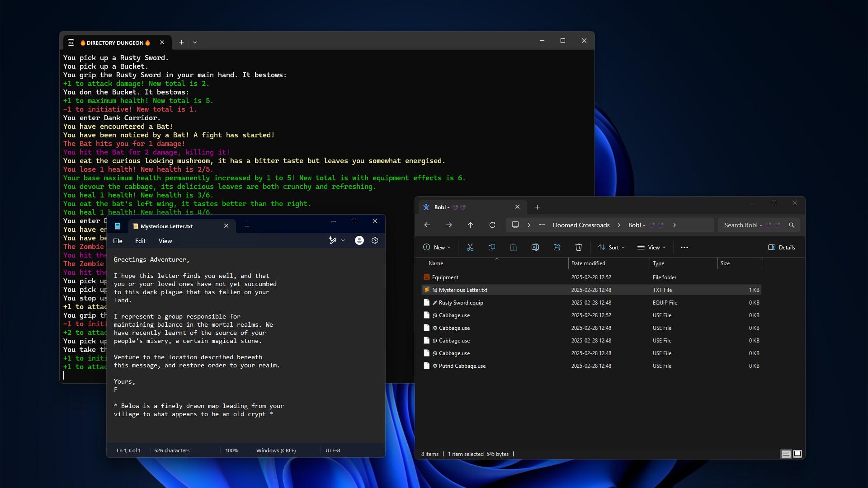Open the New item dropdown

click(436, 247)
